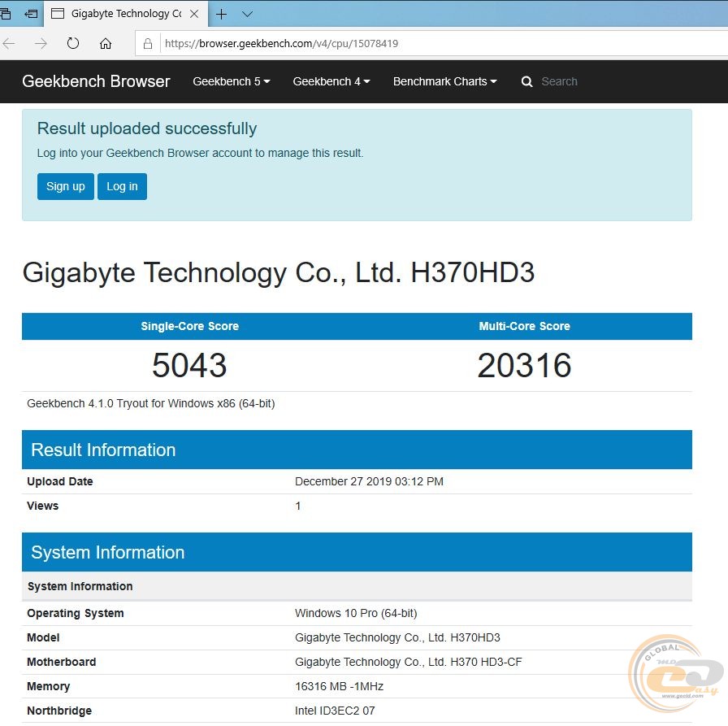Click the lock icon in address bar
The height and width of the screenshot is (726, 728).
pos(147,44)
